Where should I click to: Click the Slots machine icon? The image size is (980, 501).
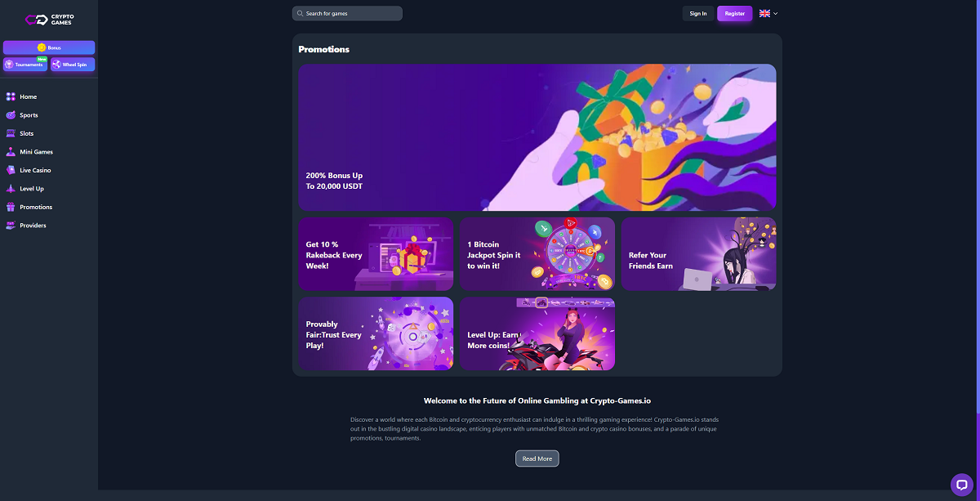click(x=11, y=133)
